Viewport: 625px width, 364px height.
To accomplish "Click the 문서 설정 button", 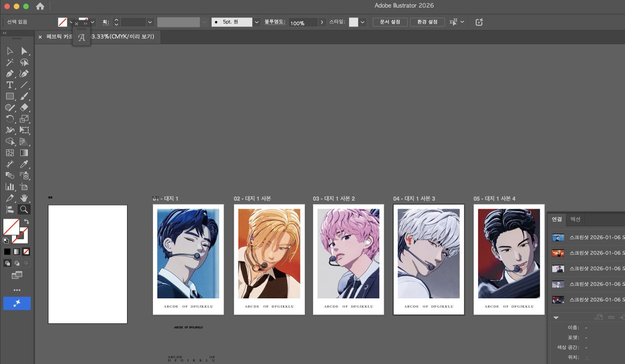I will coord(390,22).
